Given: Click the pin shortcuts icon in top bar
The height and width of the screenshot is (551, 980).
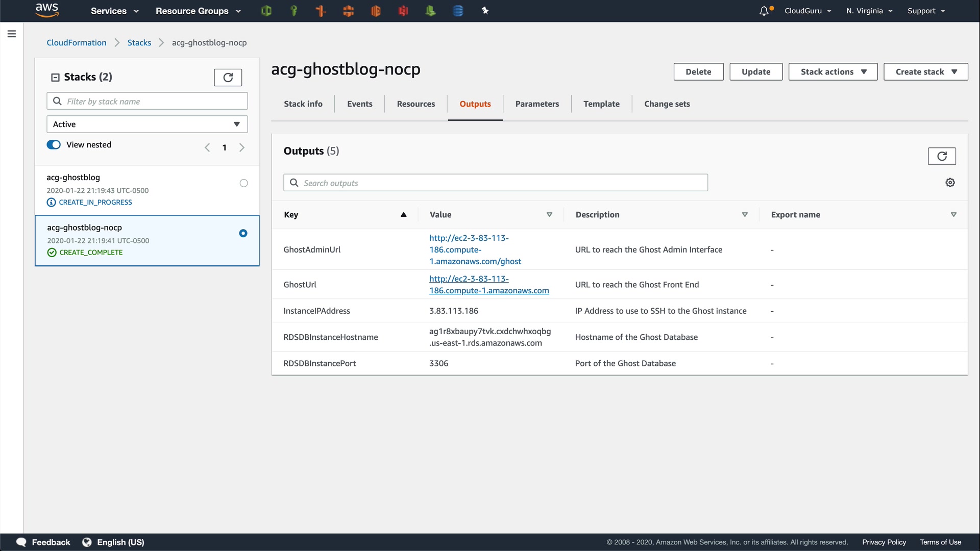Looking at the screenshot, I should [x=485, y=11].
